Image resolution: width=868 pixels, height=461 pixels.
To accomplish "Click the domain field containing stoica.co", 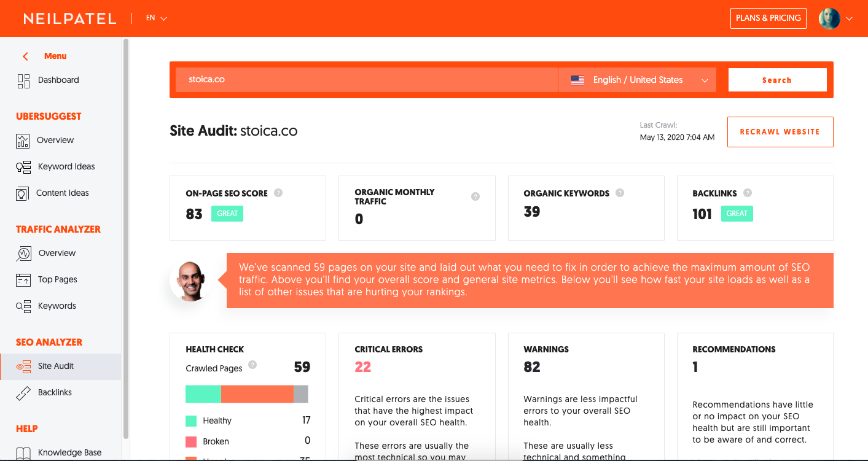I will tap(366, 80).
